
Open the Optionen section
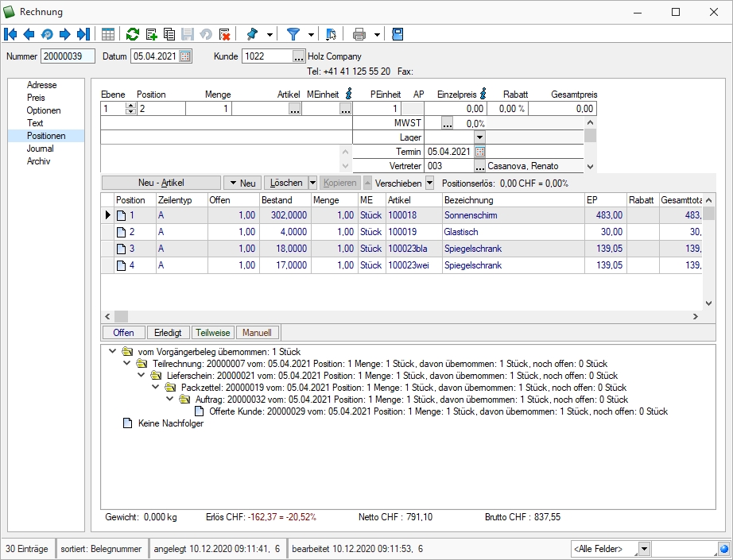(x=44, y=110)
